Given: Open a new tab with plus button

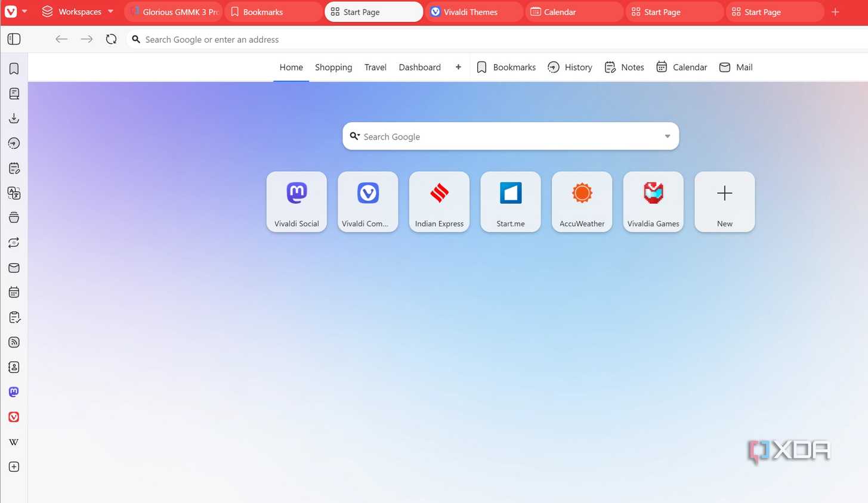Looking at the screenshot, I should (835, 11).
